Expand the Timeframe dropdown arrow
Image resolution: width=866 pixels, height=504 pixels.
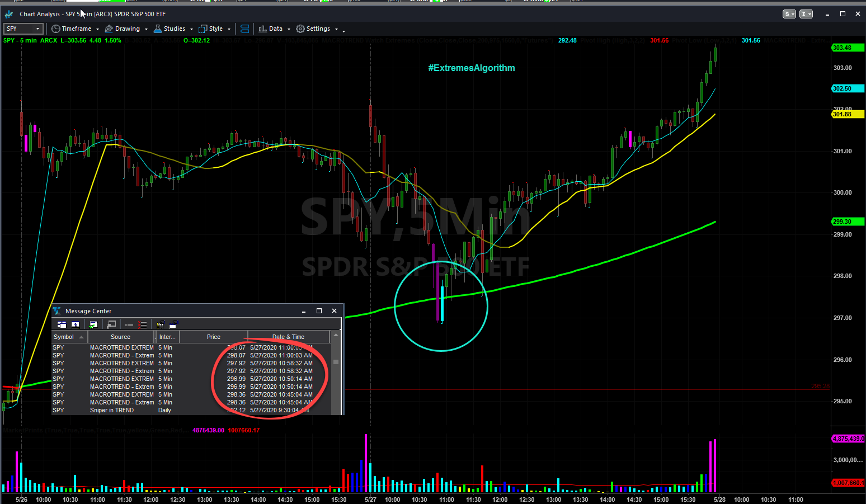(97, 29)
